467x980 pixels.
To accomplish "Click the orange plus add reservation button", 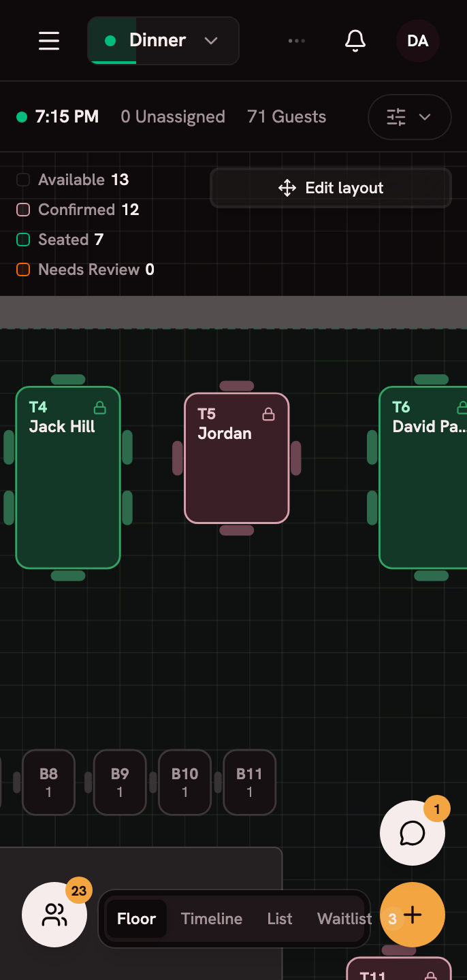I will tap(413, 915).
